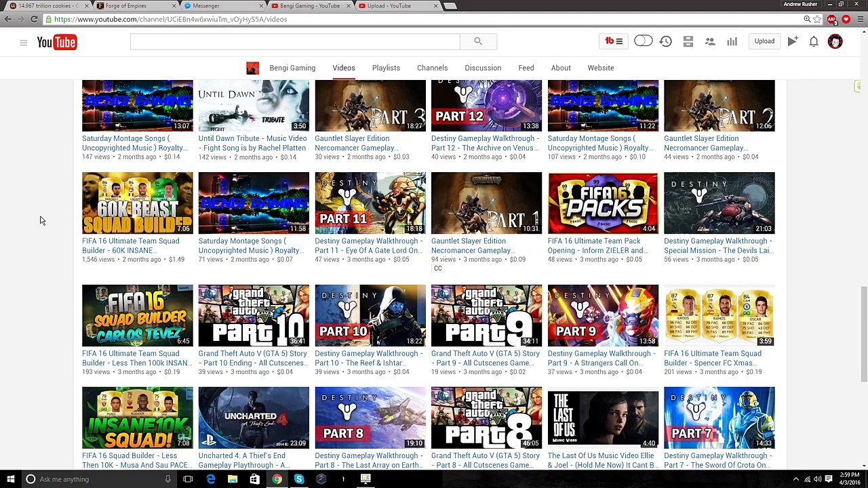Open the history clock icon
The width and height of the screenshot is (868, 488).
pyautogui.click(x=666, y=41)
